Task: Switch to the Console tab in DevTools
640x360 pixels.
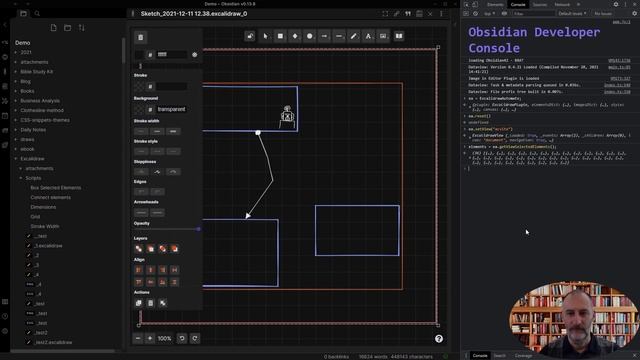Action: 518,4
